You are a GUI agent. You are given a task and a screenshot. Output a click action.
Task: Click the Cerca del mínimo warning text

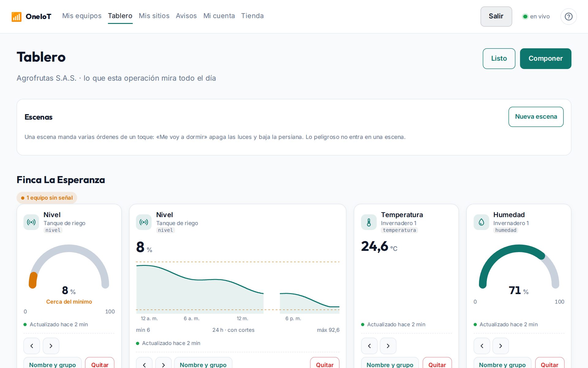[x=69, y=302]
